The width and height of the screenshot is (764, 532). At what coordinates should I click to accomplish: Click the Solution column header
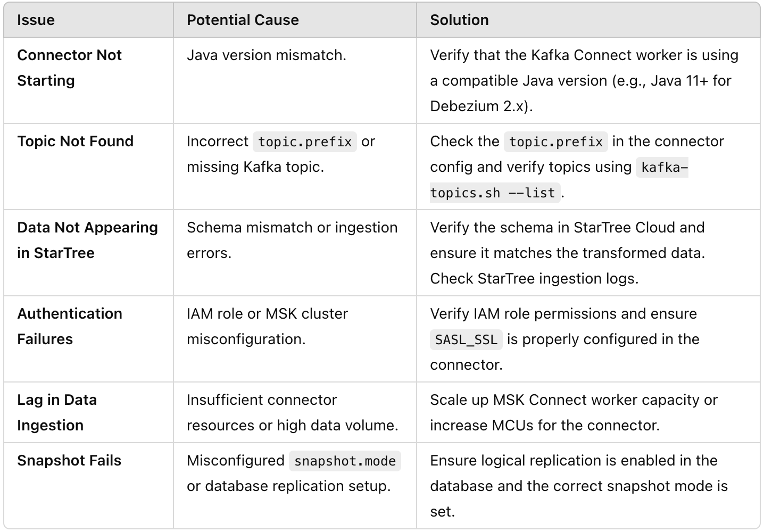point(459,20)
